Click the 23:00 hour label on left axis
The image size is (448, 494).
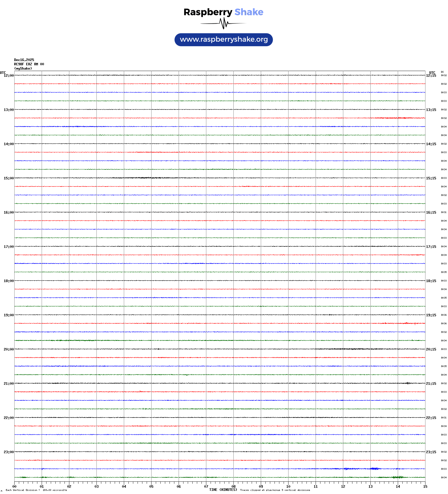coord(9,452)
